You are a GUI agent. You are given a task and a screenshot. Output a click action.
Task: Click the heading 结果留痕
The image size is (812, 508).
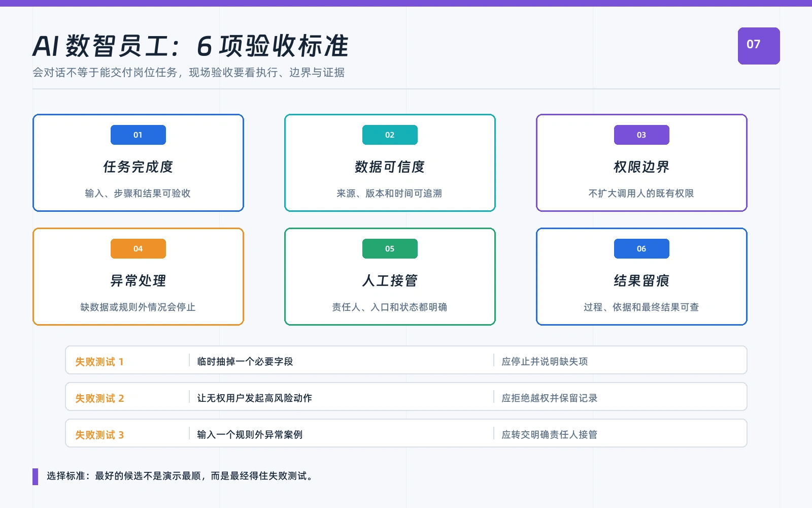click(x=641, y=280)
